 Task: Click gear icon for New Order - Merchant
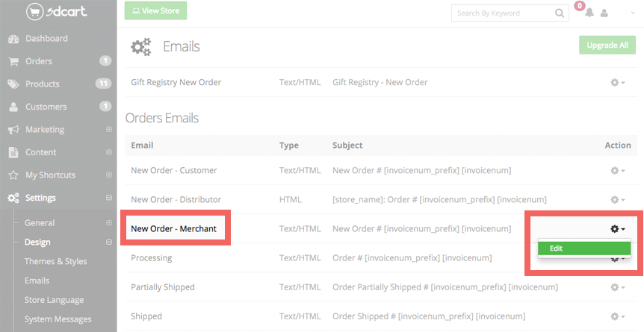coord(617,228)
